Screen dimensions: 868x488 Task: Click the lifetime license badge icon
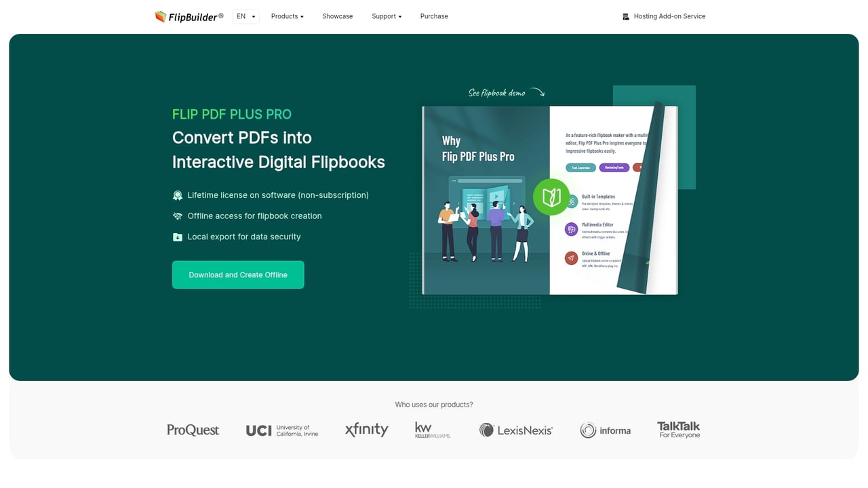point(178,195)
